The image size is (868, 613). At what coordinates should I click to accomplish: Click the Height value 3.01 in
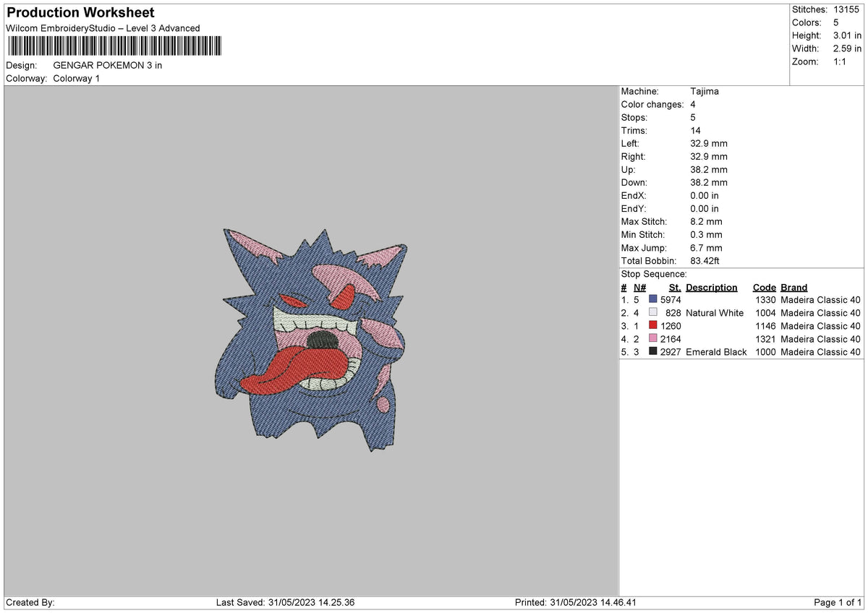point(847,35)
